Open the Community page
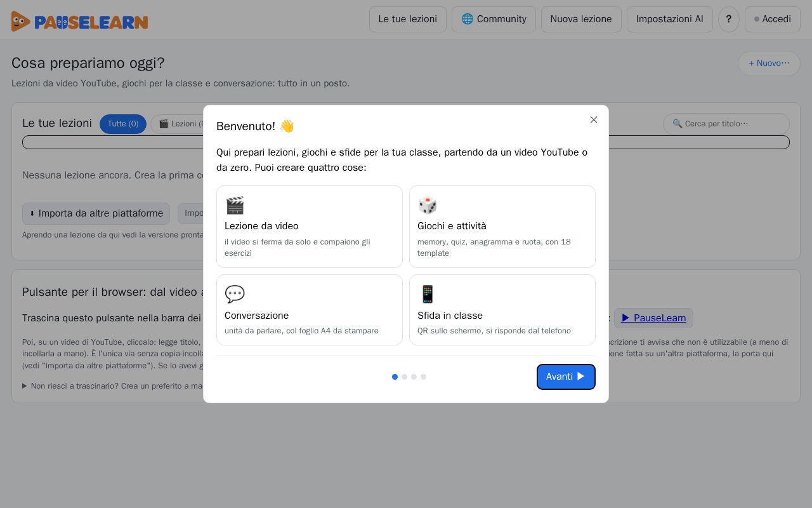This screenshot has height=508, width=812. (x=494, y=19)
